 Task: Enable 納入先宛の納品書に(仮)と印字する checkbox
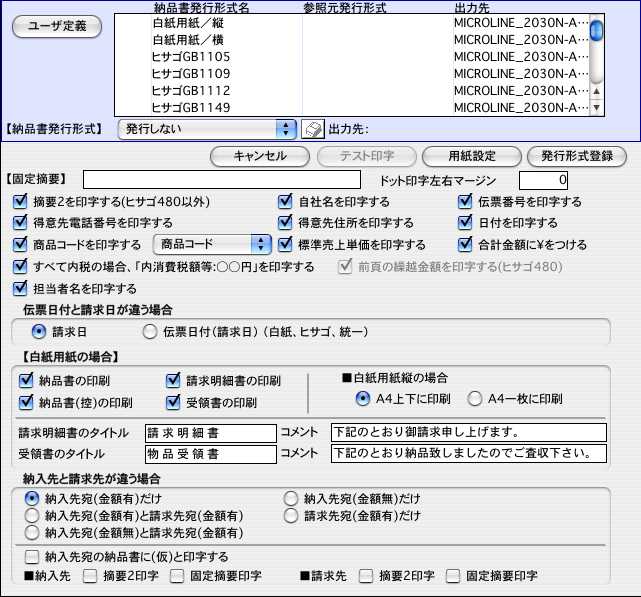coord(32,556)
